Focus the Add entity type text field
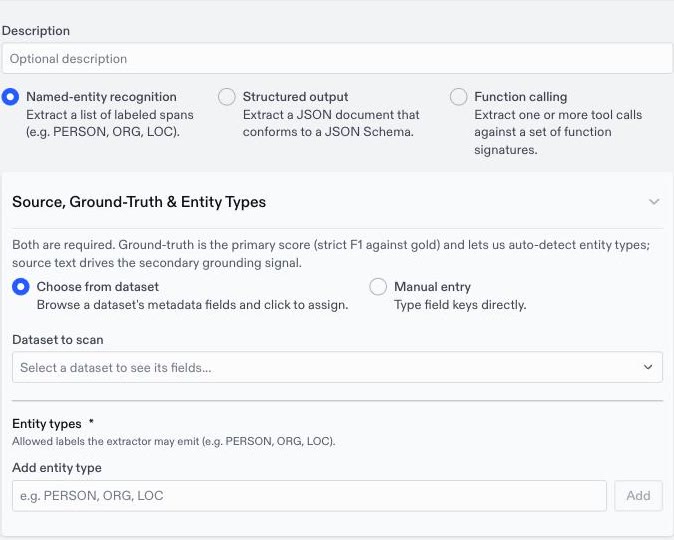674x540 pixels. 309,496
